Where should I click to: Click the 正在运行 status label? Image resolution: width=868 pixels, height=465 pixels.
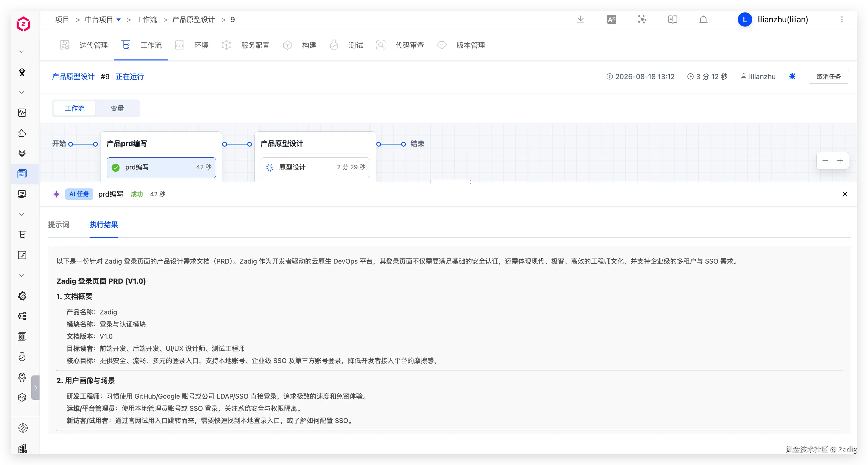pos(130,77)
